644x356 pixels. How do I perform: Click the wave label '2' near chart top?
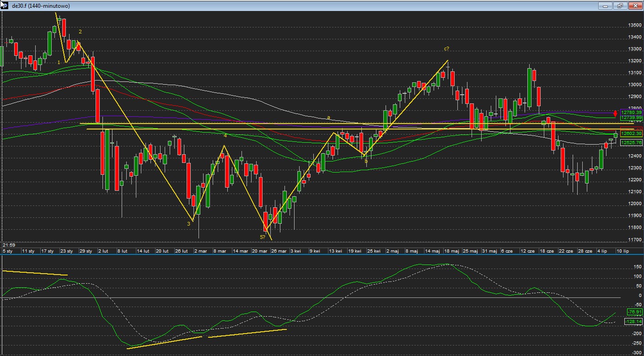coord(80,32)
